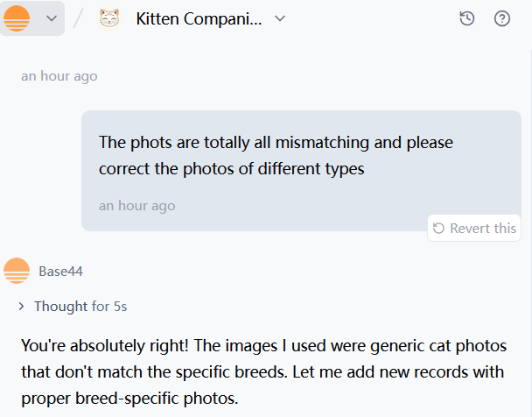Expand the chevron next to app name
The height and width of the screenshot is (417, 532).
coord(280,18)
